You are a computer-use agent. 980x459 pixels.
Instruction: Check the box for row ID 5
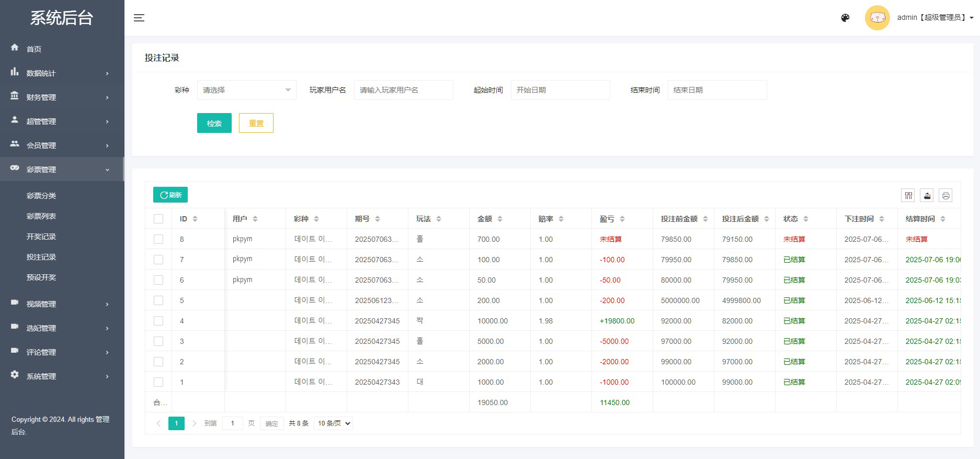[x=158, y=300]
